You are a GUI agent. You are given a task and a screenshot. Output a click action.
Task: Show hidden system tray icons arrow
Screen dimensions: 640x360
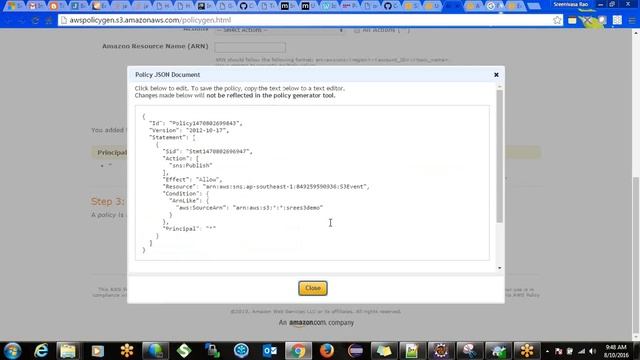tap(547, 351)
